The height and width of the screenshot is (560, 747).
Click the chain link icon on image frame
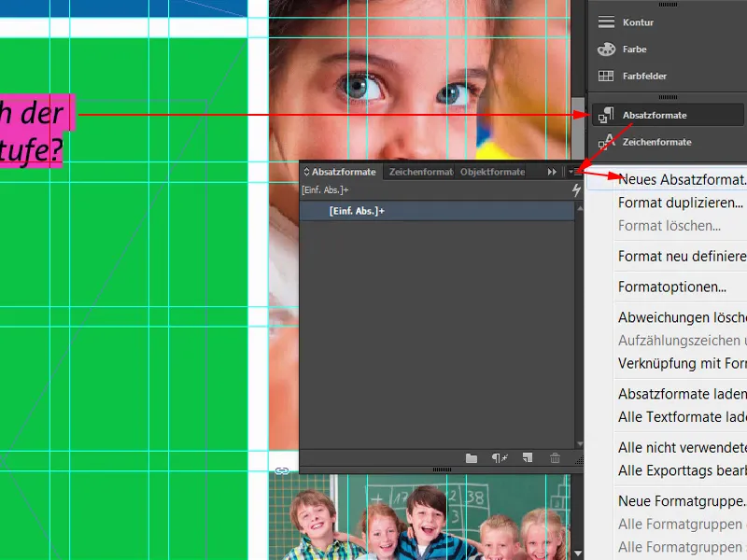282,471
